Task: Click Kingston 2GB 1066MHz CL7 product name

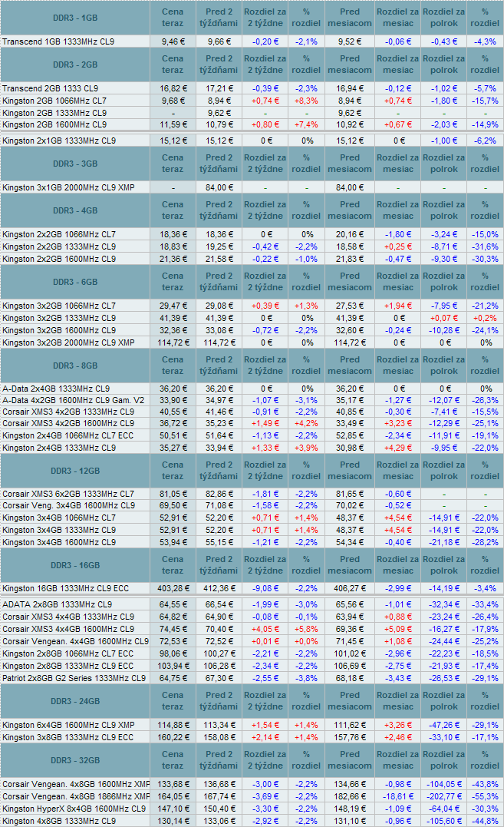Action: click(54, 101)
